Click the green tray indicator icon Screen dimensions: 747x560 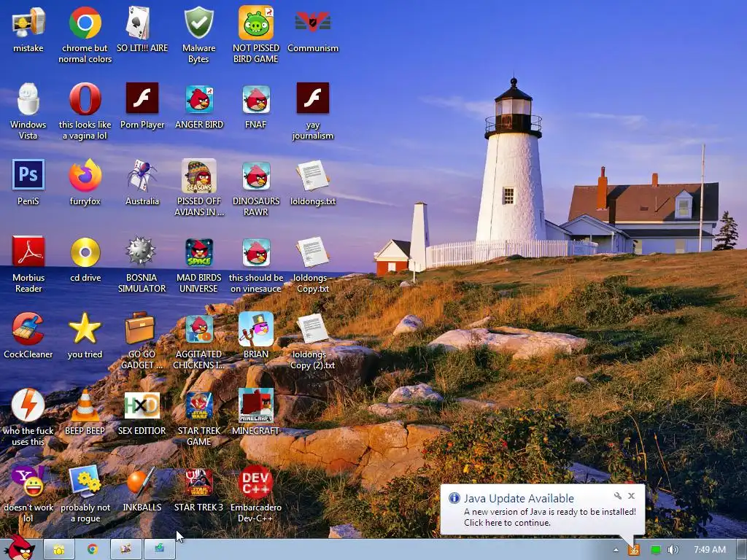(x=656, y=550)
